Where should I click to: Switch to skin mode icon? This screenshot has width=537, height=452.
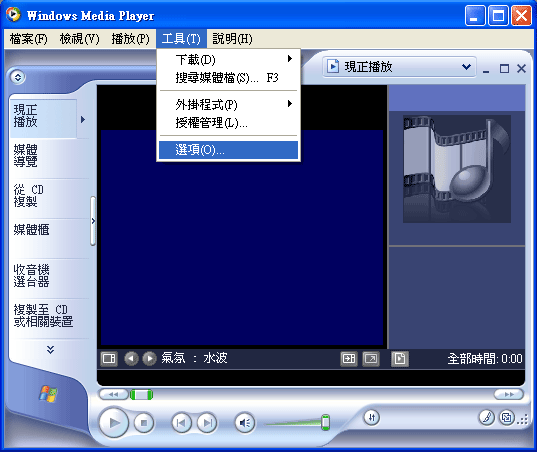click(507, 417)
